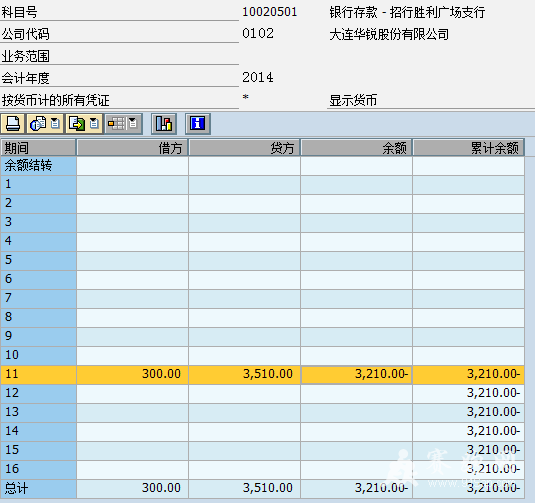Click period 11 debit amount 300.00
Image resolution: width=535 pixels, height=503 pixels.
[132, 374]
